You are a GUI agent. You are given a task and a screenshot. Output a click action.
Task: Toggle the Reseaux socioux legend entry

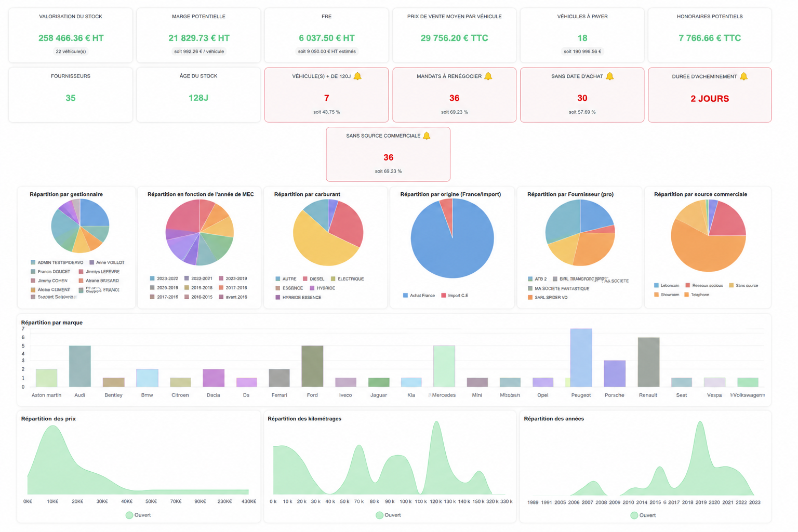(x=704, y=285)
